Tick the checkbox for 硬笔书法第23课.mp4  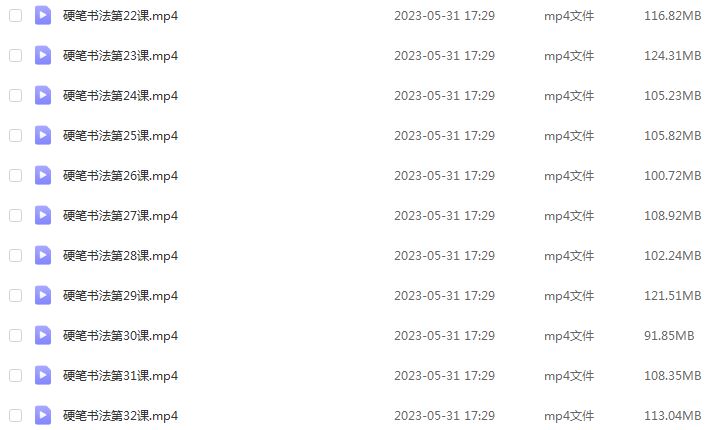click(x=16, y=55)
